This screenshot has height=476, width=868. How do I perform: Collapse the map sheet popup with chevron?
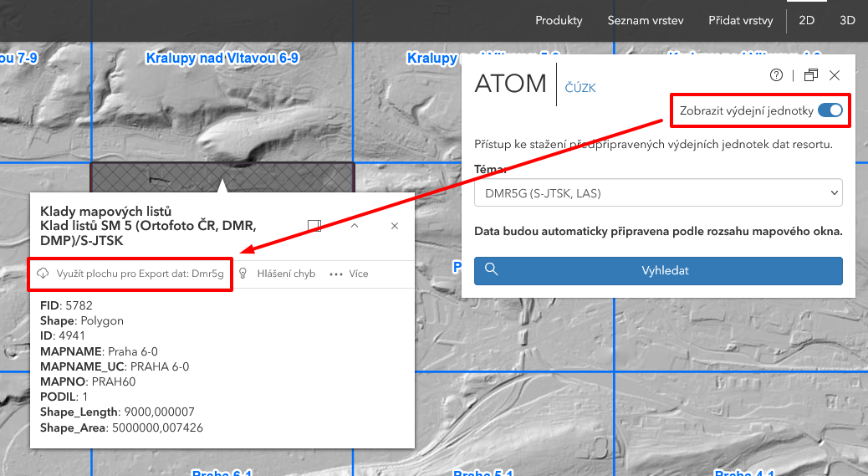click(355, 226)
